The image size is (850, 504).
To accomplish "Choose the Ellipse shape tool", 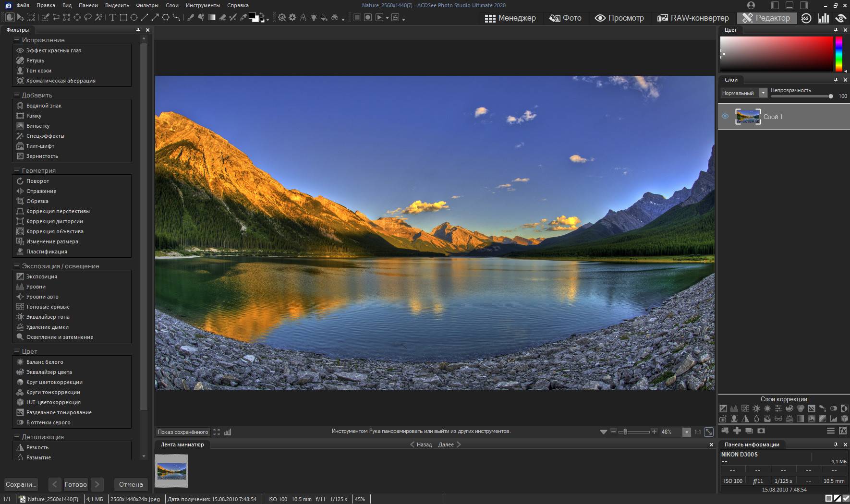I will pos(134,17).
